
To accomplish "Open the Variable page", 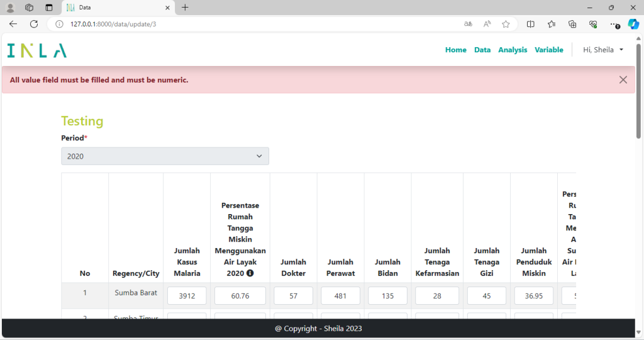I will pos(548,50).
